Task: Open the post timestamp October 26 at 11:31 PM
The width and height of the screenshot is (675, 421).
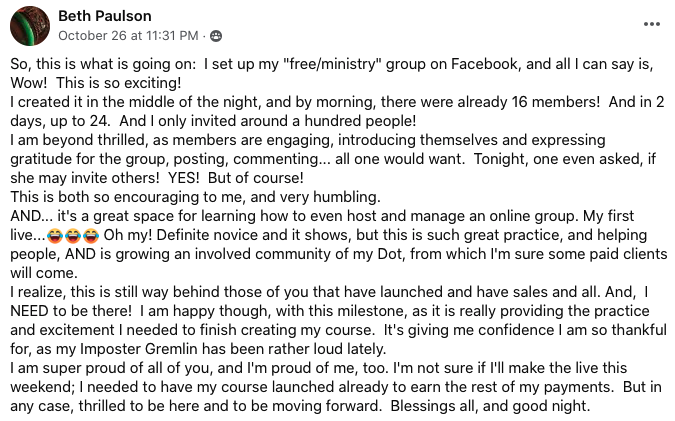Action: 128,36
